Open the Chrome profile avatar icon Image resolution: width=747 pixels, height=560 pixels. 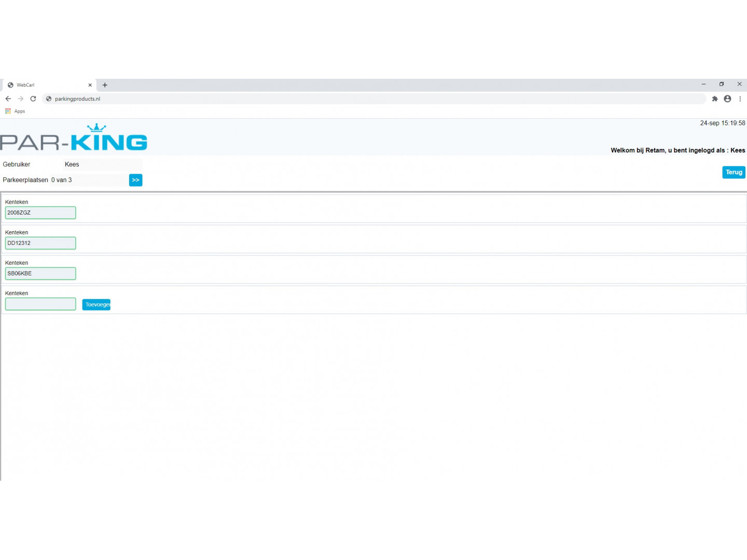pos(727,99)
